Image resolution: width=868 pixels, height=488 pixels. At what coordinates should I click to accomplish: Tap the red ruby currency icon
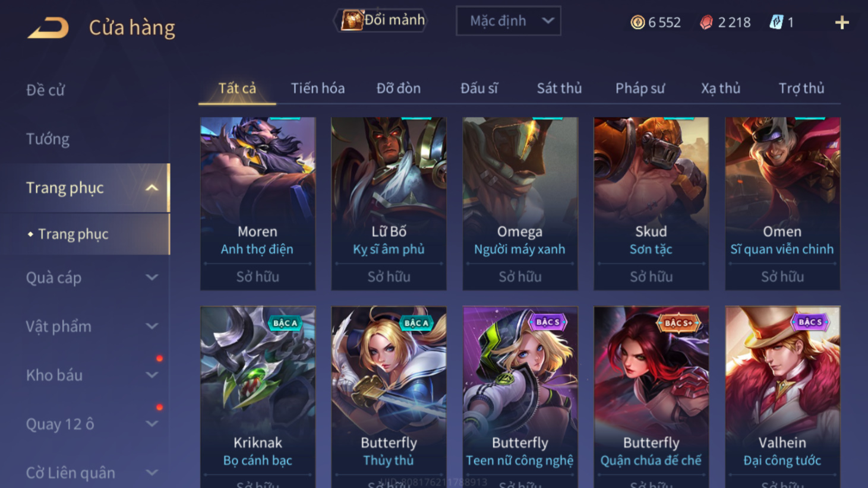(x=706, y=23)
